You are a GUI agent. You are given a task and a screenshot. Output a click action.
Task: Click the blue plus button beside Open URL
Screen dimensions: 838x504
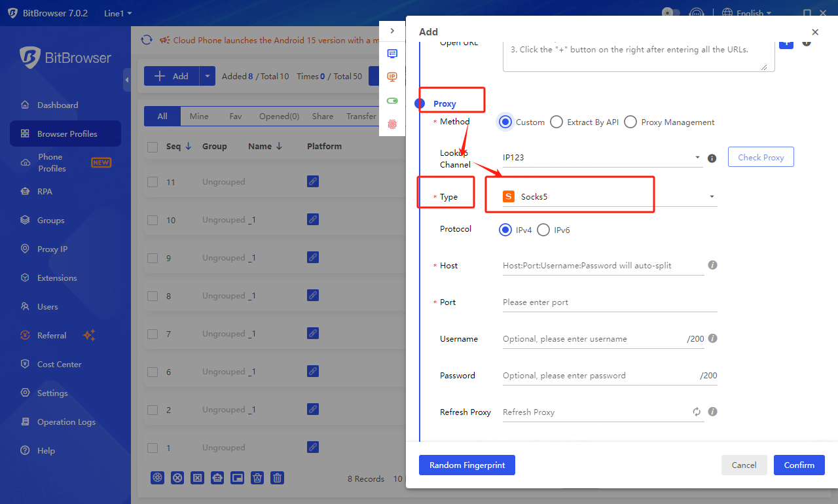[x=786, y=43]
